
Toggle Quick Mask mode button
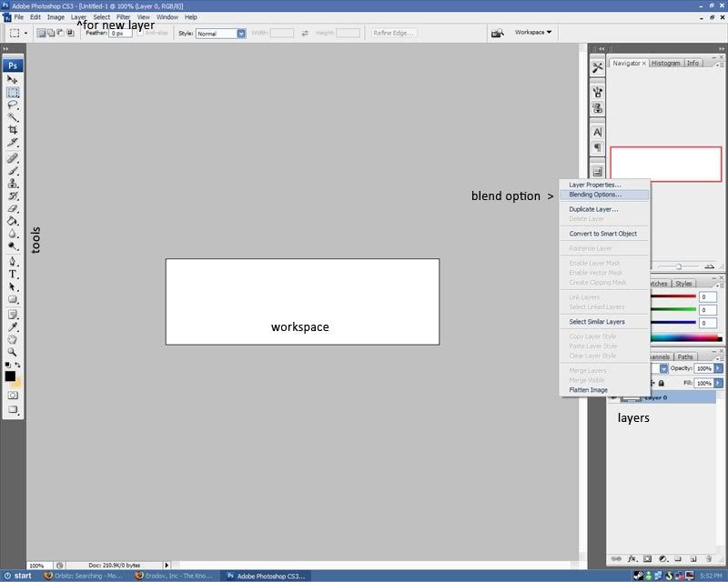click(13, 395)
